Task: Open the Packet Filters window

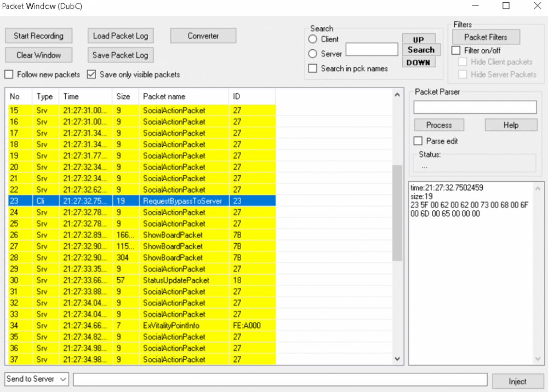Action: (486, 37)
